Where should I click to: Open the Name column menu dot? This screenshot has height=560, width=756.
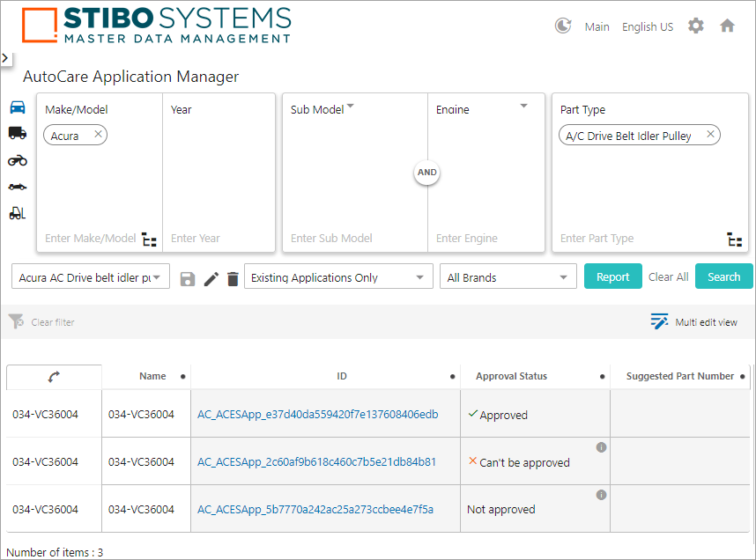click(182, 377)
